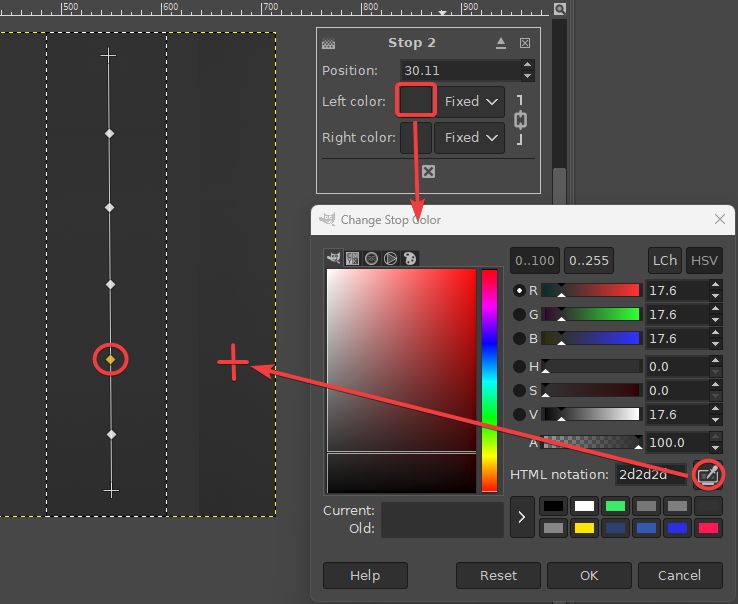Viewport: 738px width, 604px height.
Task: Click the Right color swatch
Action: [416, 137]
